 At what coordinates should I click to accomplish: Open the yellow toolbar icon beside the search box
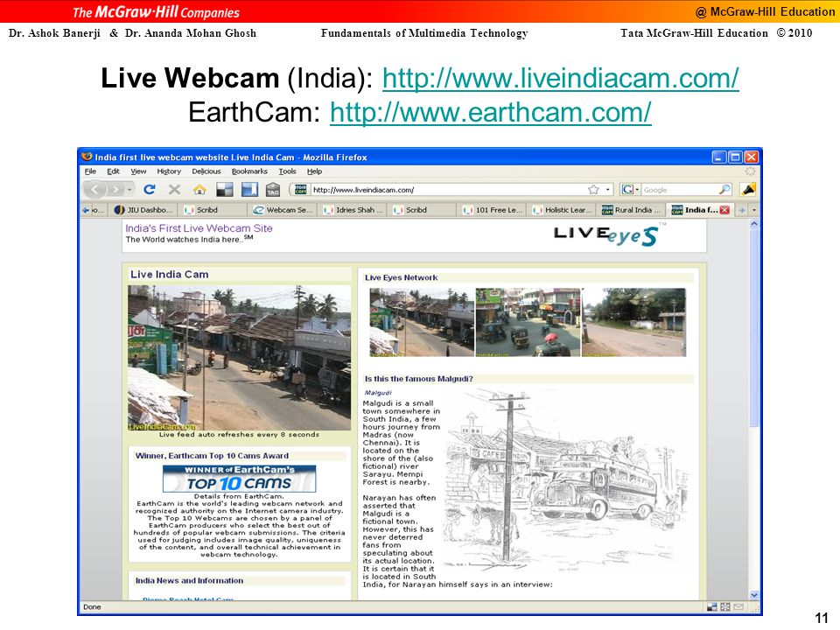pos(748,189)
